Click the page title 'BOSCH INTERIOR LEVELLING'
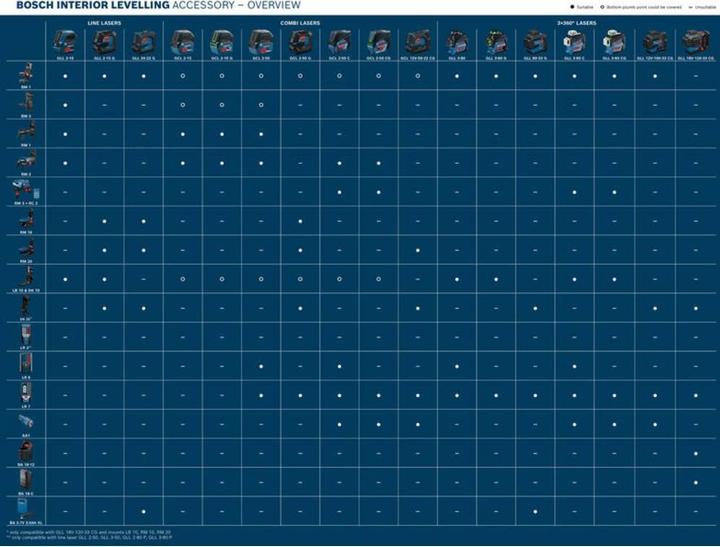Screen dimensions: 720x547 (x=93, y=6)
